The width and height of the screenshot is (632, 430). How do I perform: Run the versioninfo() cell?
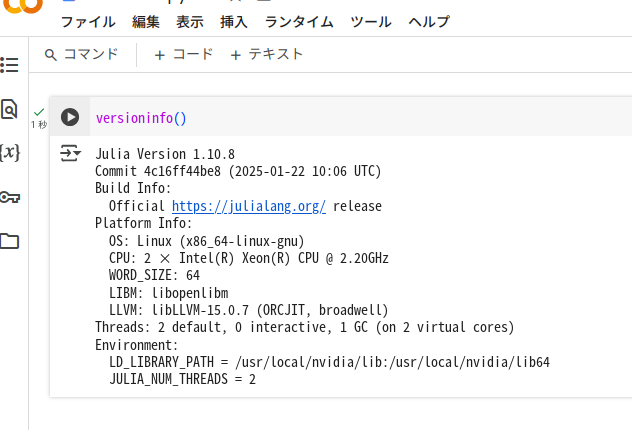tap(70, 117)
